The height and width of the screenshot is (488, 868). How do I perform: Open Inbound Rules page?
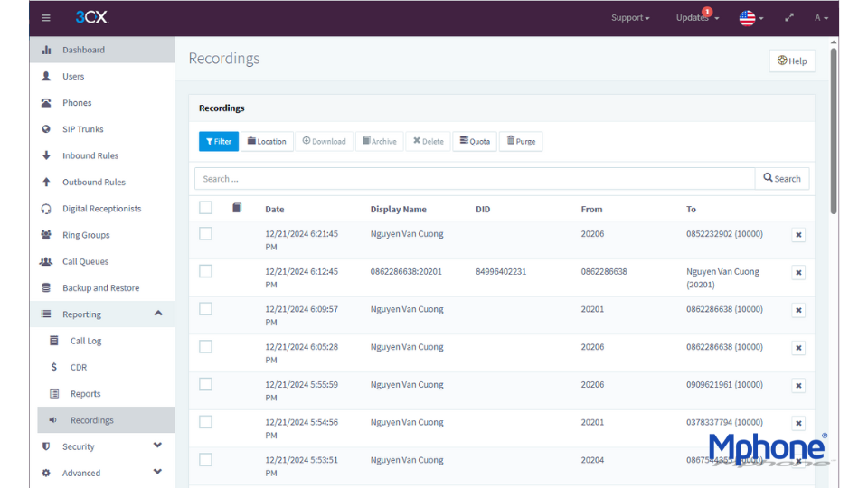(x=102, y=156)
